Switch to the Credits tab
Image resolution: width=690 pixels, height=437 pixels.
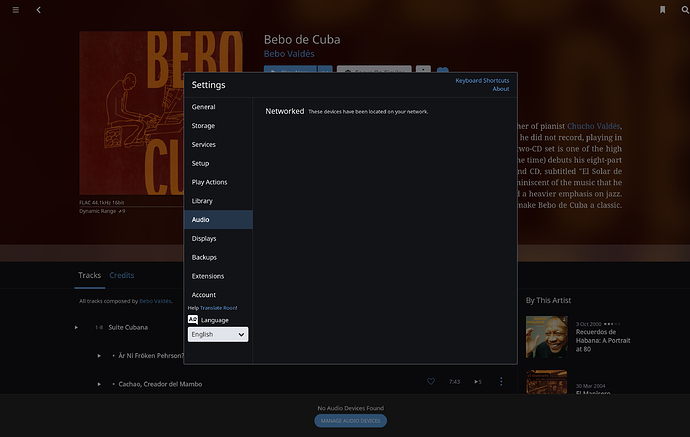tap(122, 275)
